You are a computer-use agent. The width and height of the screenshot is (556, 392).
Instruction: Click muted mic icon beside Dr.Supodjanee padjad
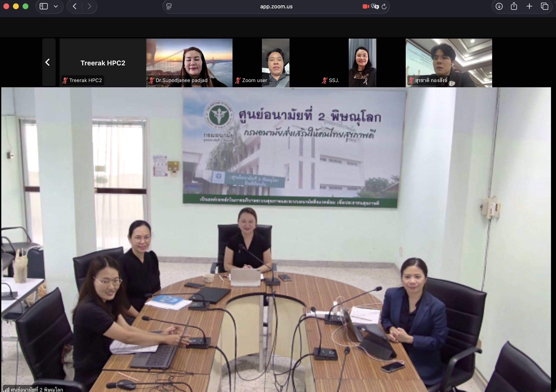151,80
